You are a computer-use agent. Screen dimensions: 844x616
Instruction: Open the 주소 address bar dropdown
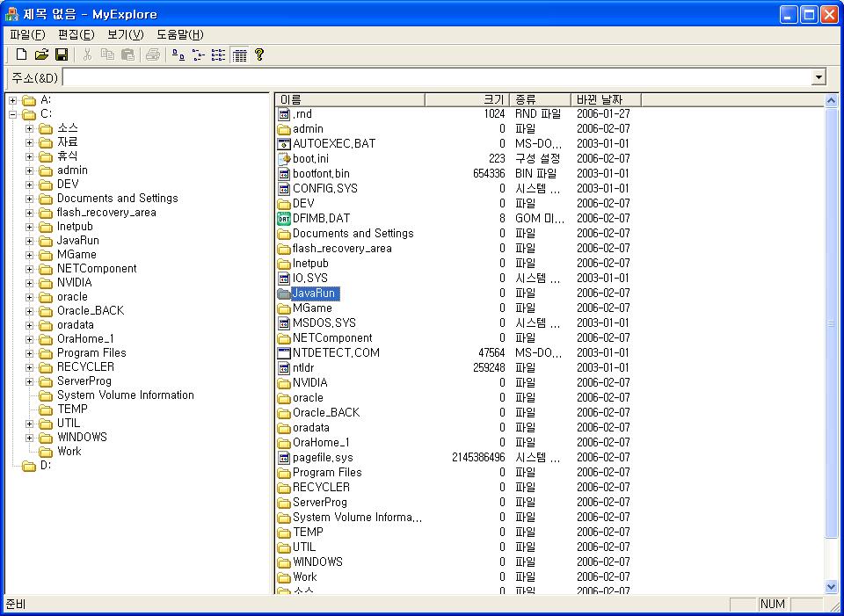coord(819,76)
